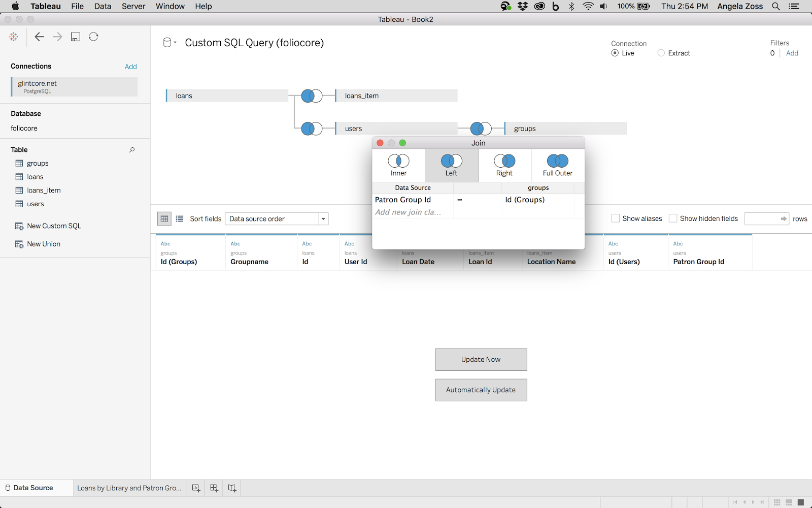812x508 pixels.
Task: Open the Data menu
Action: [x=103, y=6]
